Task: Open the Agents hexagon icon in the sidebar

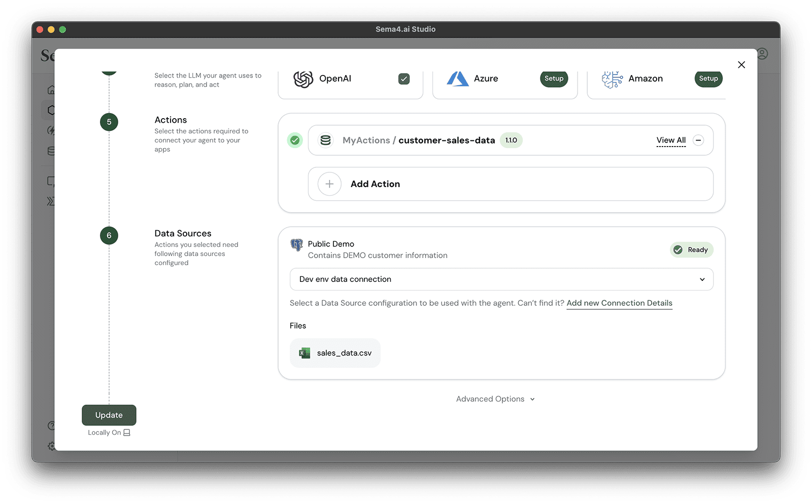Action: pyautogui.click(x=52, y=110)
